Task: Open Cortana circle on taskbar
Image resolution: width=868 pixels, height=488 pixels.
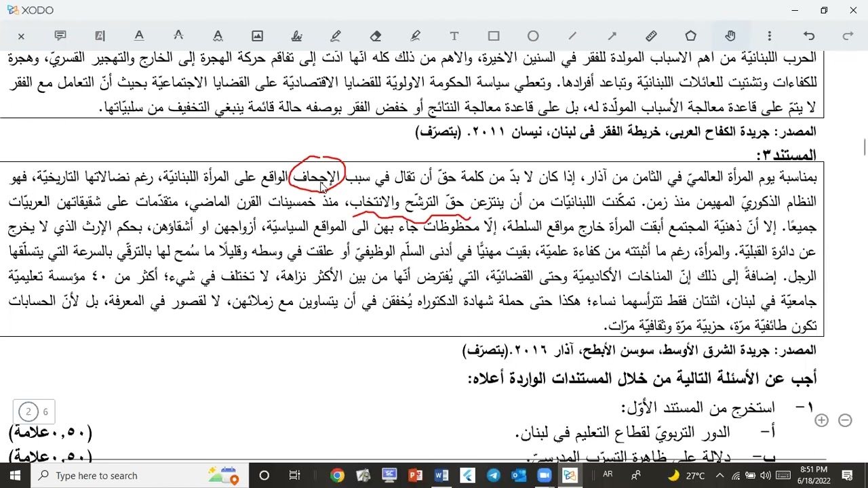Action: (x=264, y=476)
